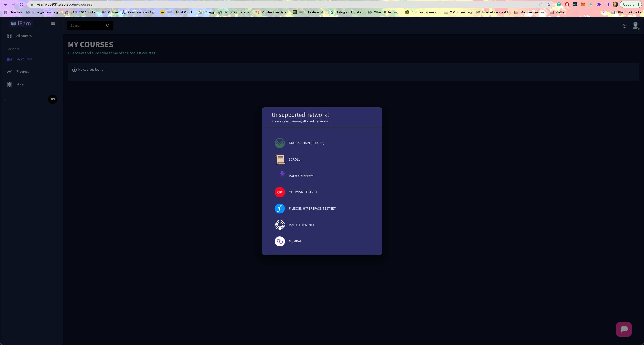Open Maths bookmarks folder

pyautogui.click(x=557, y=12)
